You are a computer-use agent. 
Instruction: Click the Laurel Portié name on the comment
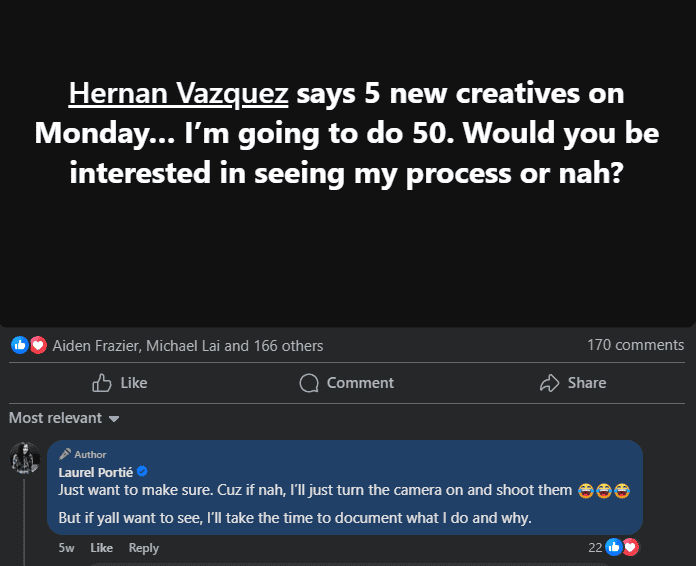coord(96,472)
